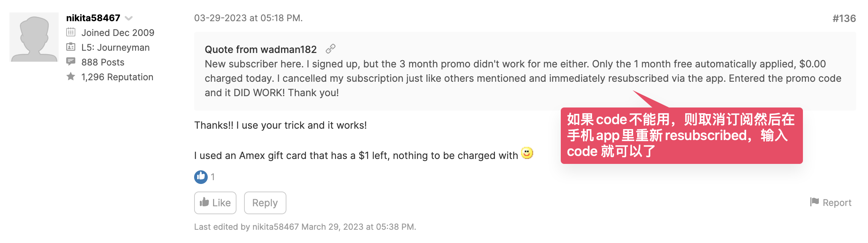
Task: Click the nikita58467 avatar image
Action: click(34, 37)
